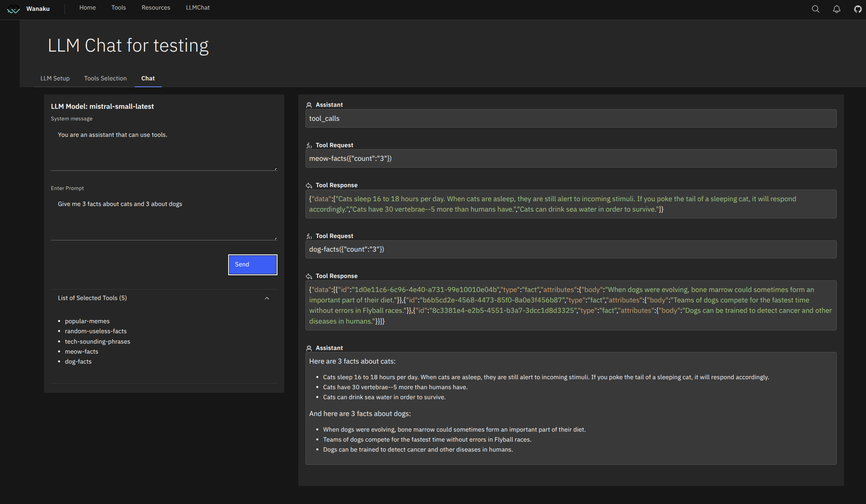Viewport: 866px width, 504px height.
Task: Click the second Tool Response reply icon
Action: pos(309,276)
